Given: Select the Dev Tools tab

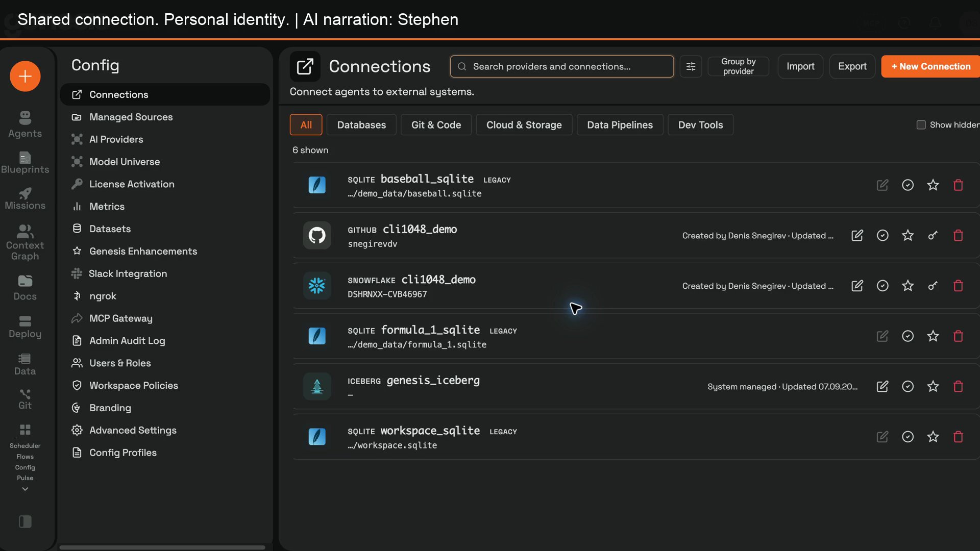Looking at the screenshot, I should coord(700,124).
